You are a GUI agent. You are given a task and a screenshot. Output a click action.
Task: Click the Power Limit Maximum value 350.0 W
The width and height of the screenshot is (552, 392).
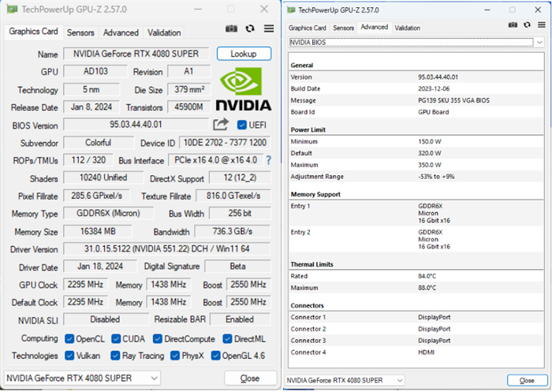click(430, 165)
